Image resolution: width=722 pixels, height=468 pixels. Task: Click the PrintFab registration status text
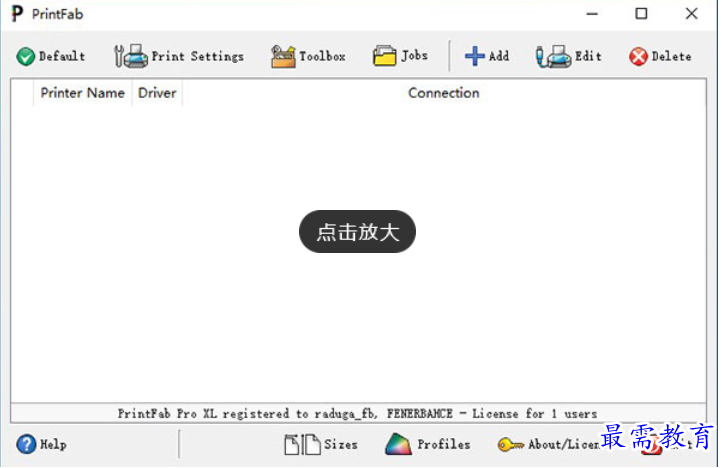tap(357, 414)
